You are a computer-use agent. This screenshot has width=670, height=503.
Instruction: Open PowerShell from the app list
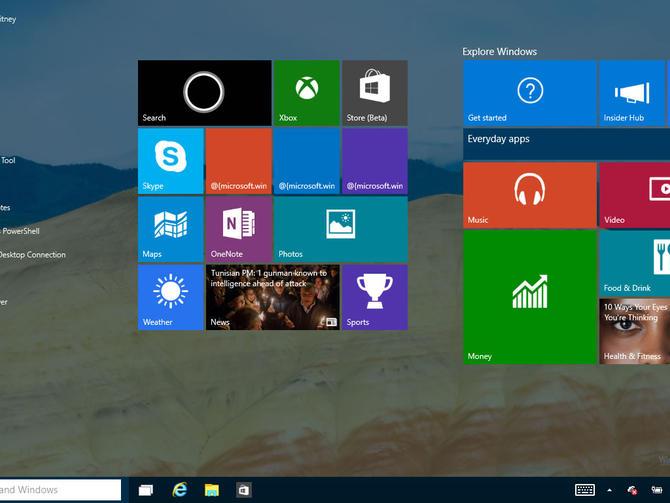[20, 231]
